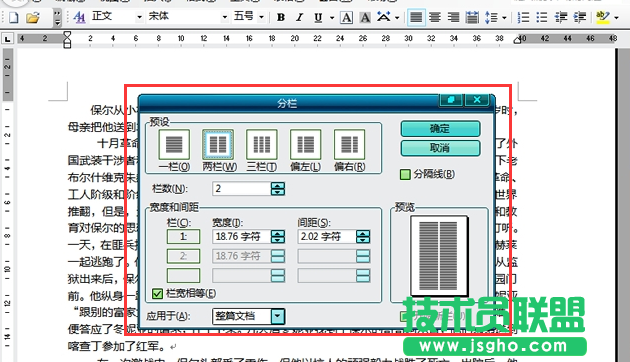Viewport: 630px width, 362px height.
Task: Apply distributed alignment
Action: pyautogui.click(x=472, y=17)
